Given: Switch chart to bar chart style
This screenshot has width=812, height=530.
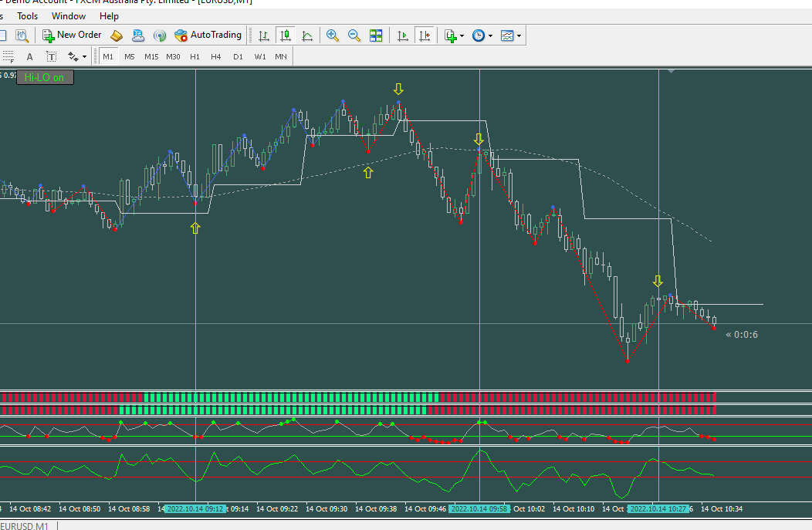Looking at the screenshot, I should pyautogui.click(x=263, y=35).
